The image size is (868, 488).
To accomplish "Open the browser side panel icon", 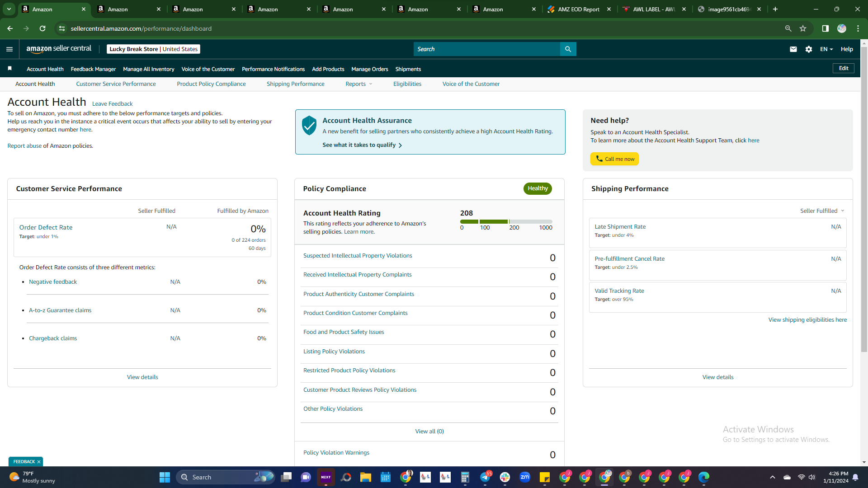I will click(825, 28).
